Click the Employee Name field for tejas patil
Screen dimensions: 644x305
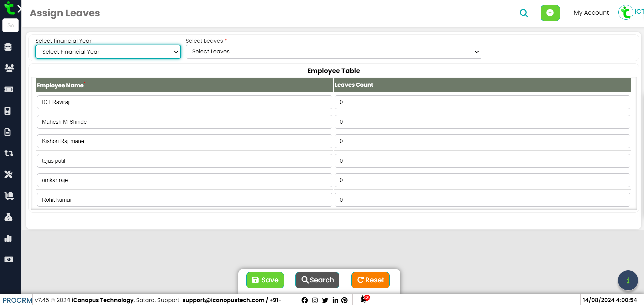pyautogui.click(x=184, y=161)
